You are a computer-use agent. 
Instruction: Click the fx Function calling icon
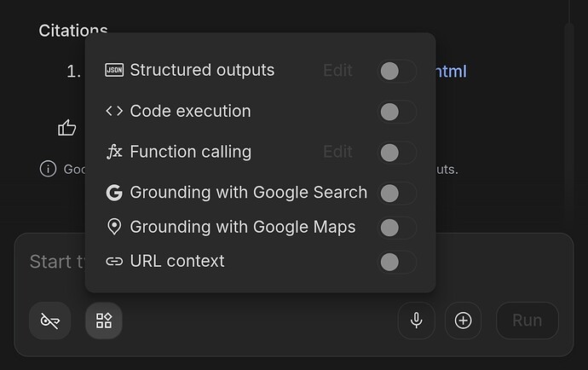(114, 152)
